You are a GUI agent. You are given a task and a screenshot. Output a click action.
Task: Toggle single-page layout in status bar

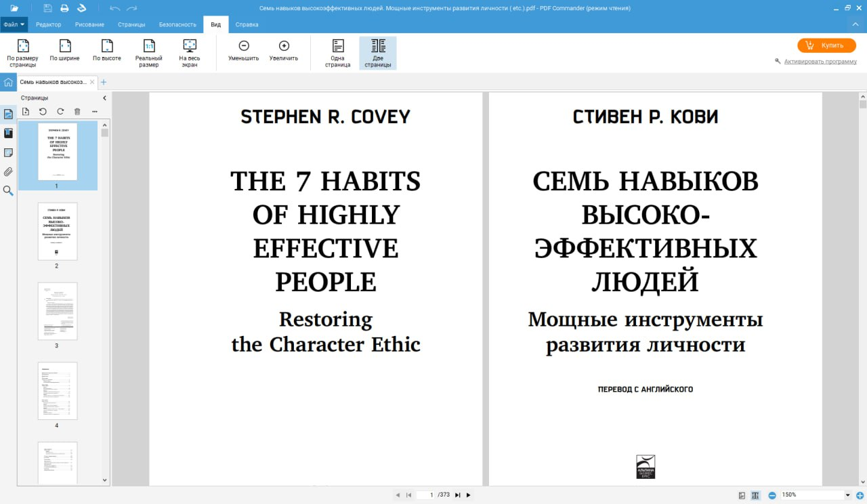point(742,495)
